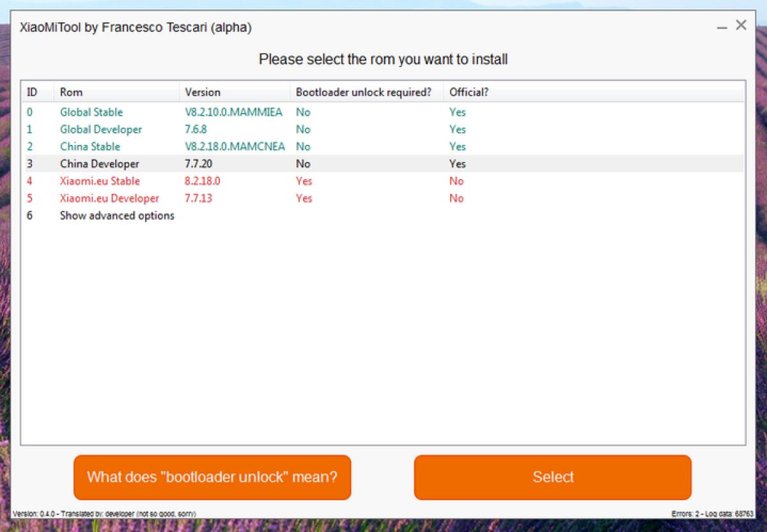Click the ID column header
The height and width of the screenshot is (532, 767).
(x=29, y=92)
